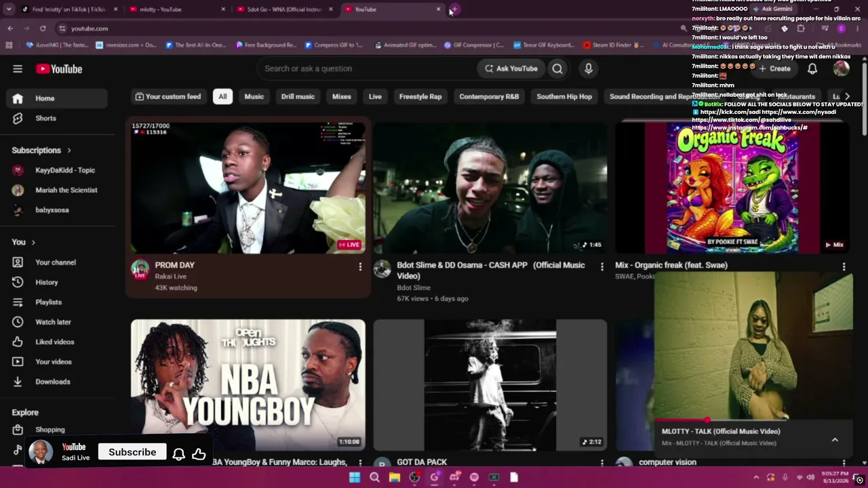Select the Live filter chip
The width and height of the screenshot is (868, 488).
click(375, 96)
